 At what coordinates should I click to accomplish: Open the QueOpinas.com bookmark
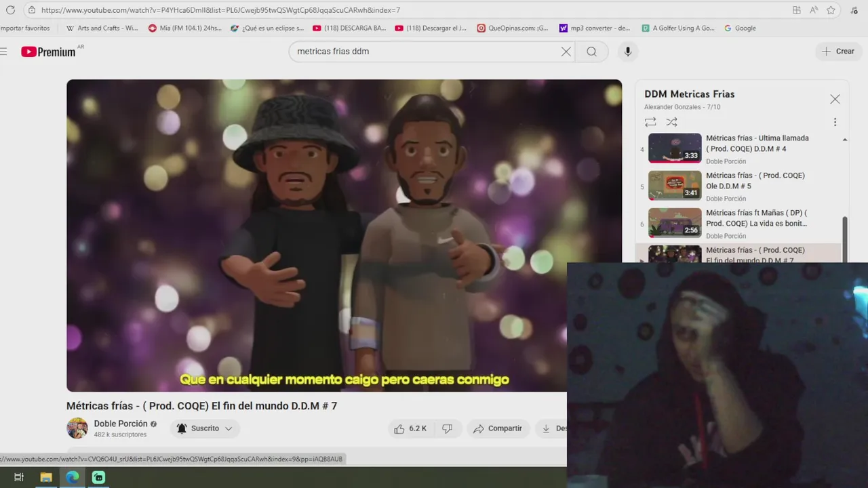pos(513,28)
